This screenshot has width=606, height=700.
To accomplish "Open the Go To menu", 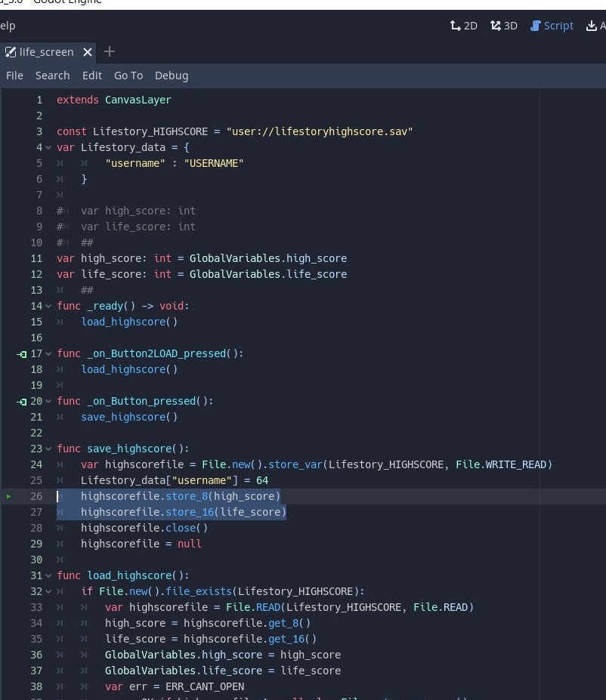I will point(128,76).
